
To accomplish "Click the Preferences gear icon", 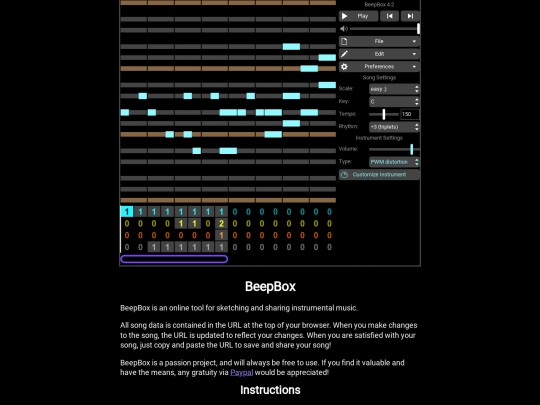I will [x=344, y=66].
